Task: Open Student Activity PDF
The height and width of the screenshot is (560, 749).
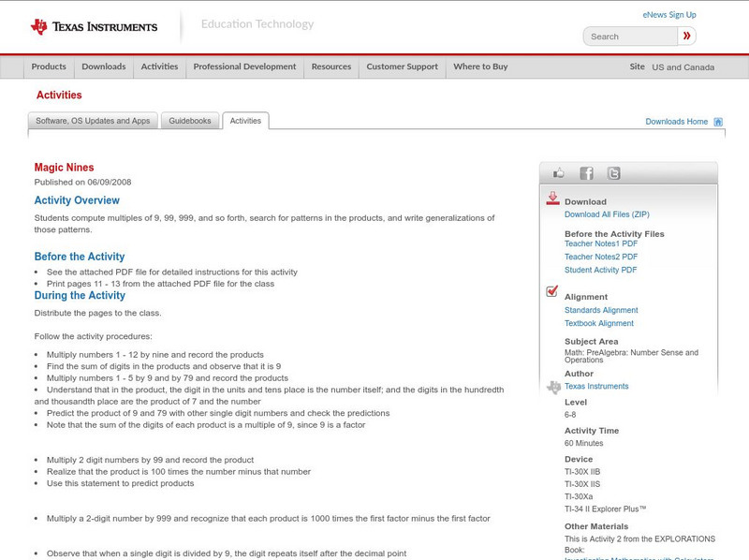Action: [x=600, y=270]
